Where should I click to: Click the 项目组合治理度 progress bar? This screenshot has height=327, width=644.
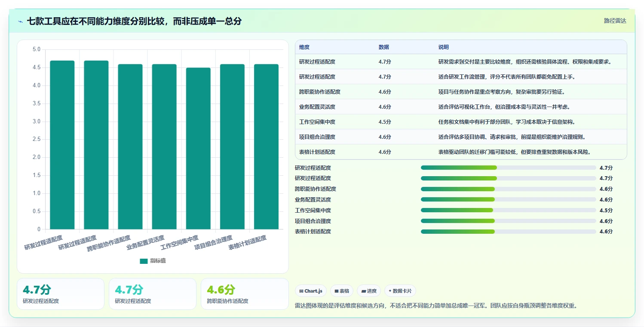coord(509,221)
